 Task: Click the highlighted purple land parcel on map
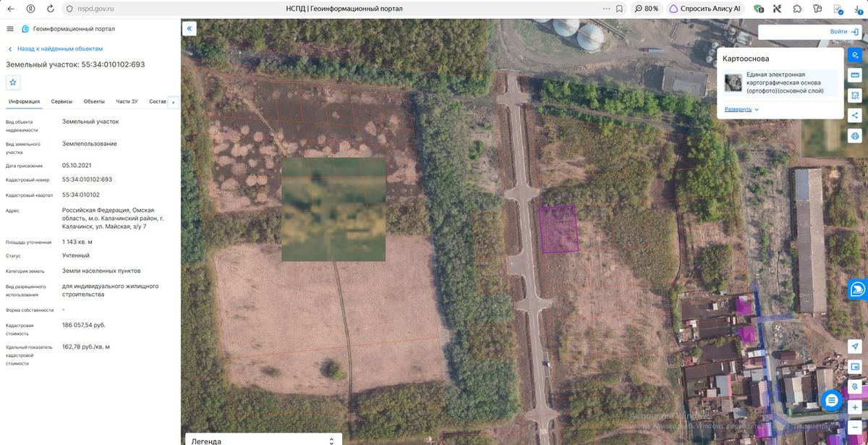click(x=558, y=229)
